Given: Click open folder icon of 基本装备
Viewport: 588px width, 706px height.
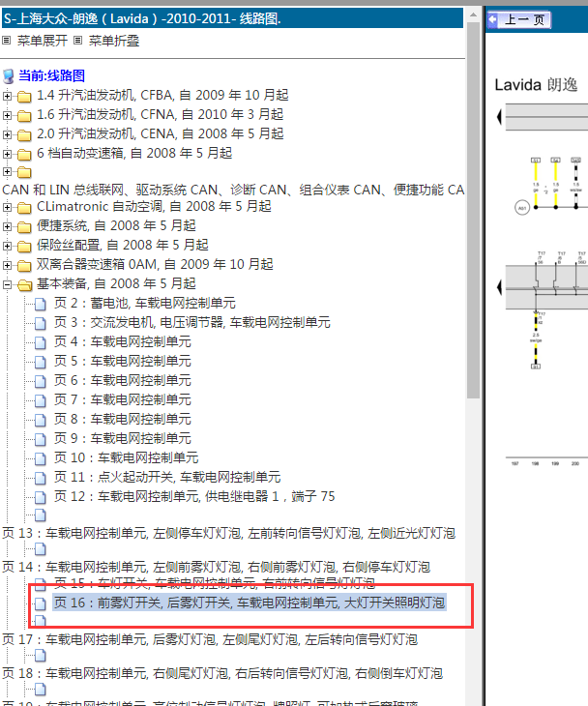Looking at the screenshot, I should coord(24,285).
